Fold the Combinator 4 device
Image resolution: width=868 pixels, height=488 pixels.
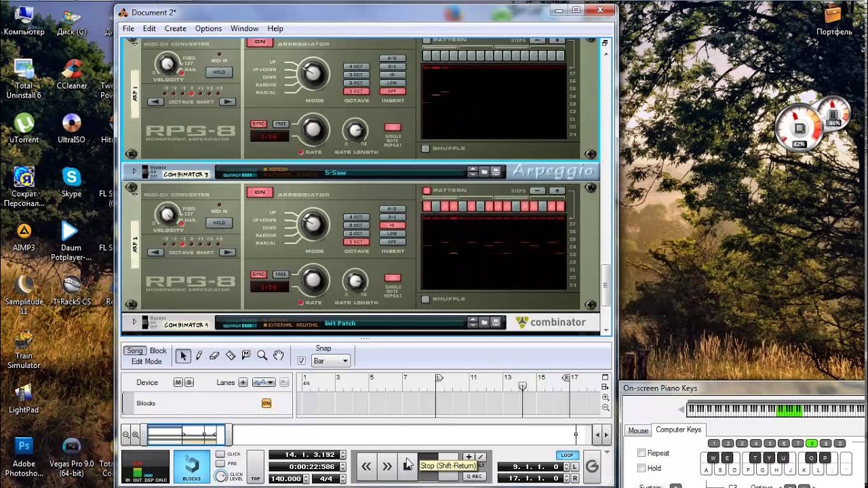(134, 323)
